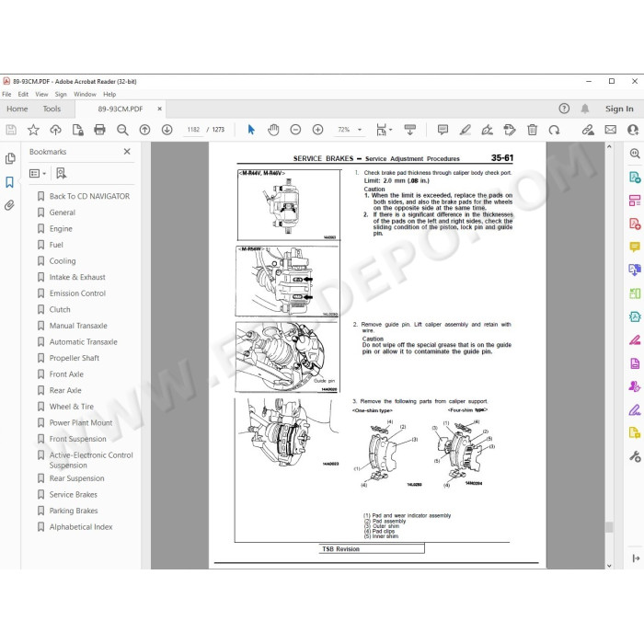Show page thumbnails panel icon

(10, 158)
